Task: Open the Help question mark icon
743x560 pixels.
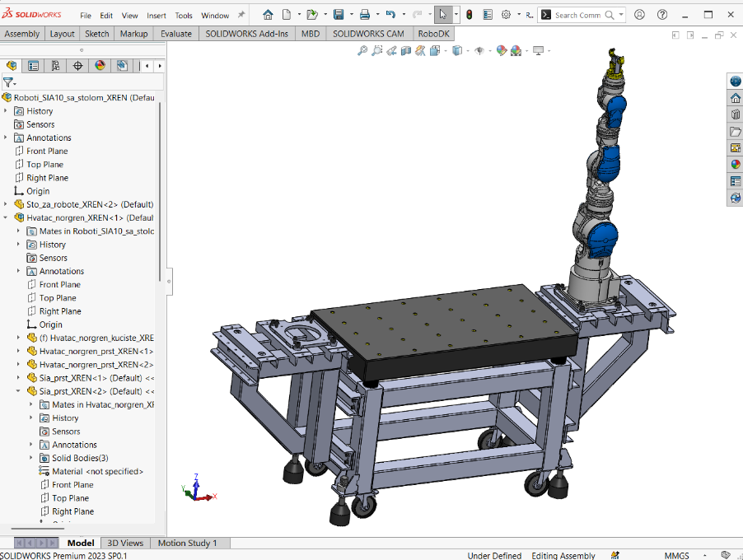Action: [662, 15]
